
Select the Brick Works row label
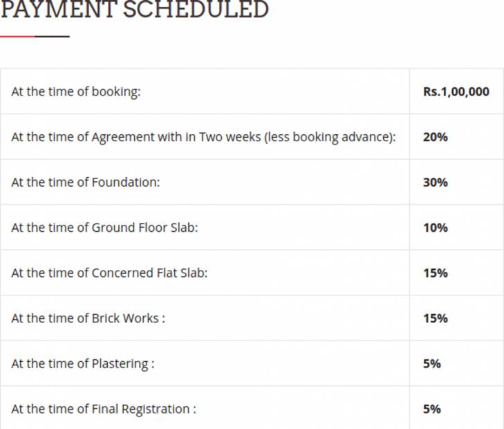click(x=88, y=319)
